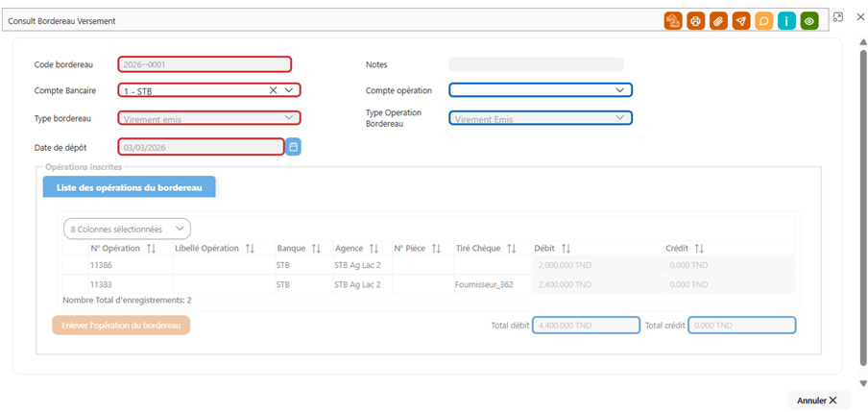Click the Code bordereau field
The image size is (868, 412).
click(x=205, y=64)
